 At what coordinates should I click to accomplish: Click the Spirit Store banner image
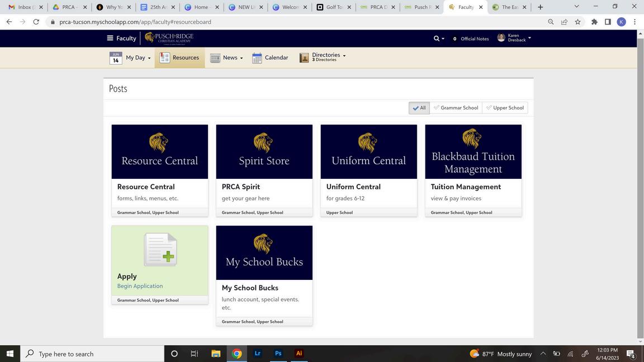(264, 152)
